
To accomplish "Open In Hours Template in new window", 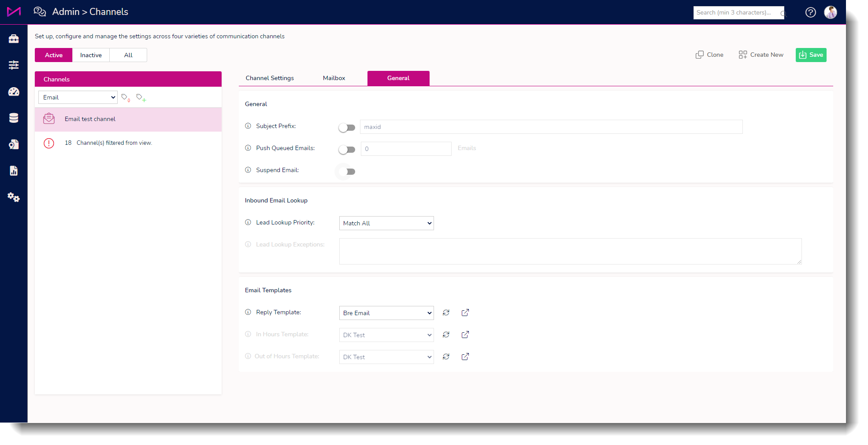I will [x=465, y=335].
